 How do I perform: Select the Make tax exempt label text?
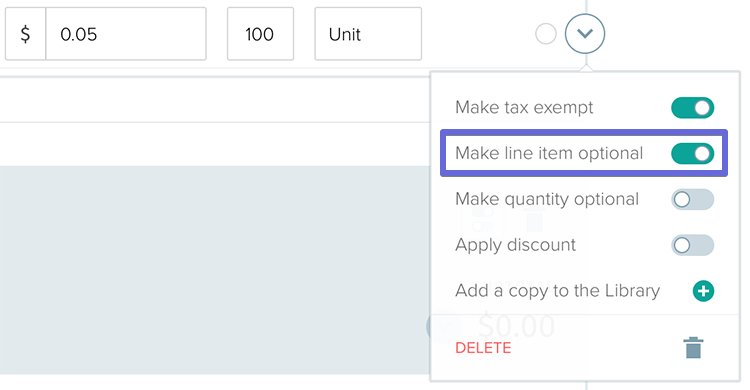click(x=524, y=108)
